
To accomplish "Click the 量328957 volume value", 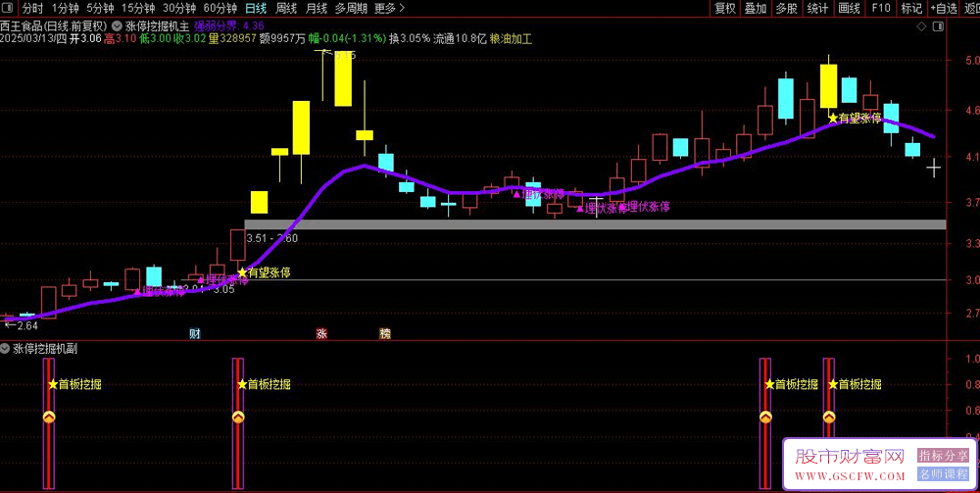I will click(x=232, y=39).
